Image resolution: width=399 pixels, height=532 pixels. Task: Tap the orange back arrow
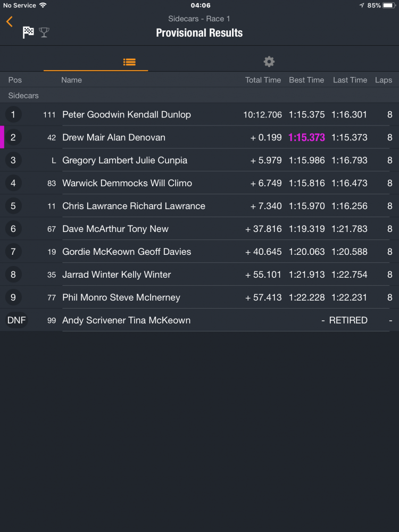9,22
